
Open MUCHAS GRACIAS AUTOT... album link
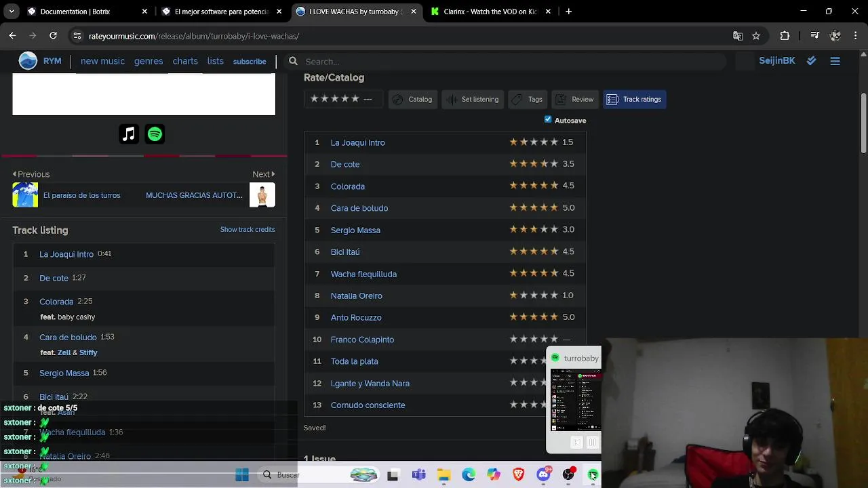coord(194,195)
